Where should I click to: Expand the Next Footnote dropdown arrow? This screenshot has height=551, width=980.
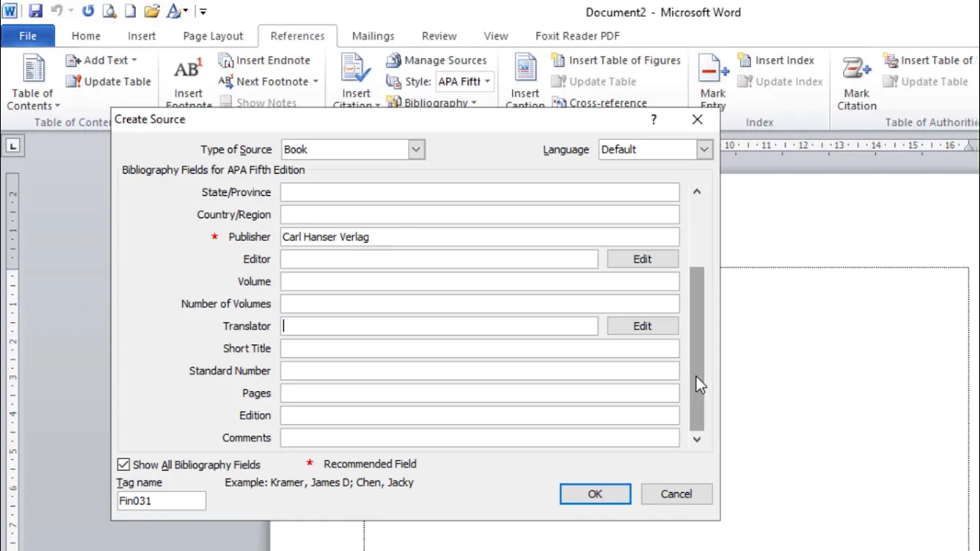pos(315,81)
